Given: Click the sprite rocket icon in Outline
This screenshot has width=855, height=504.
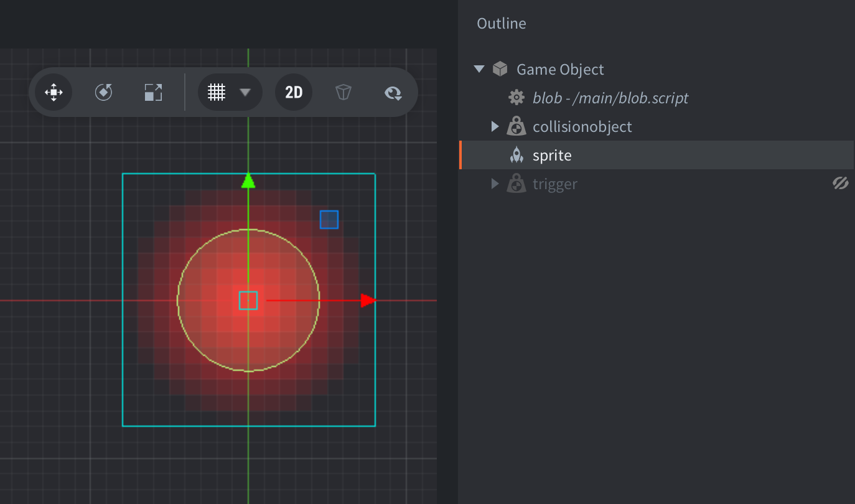Looking at the screenshot, I should tap(516, 156).
